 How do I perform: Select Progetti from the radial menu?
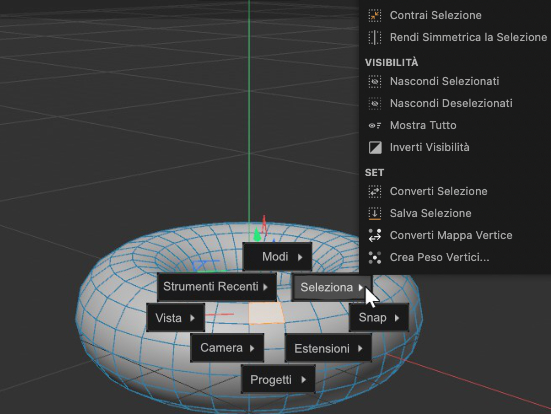pos(278,379)
